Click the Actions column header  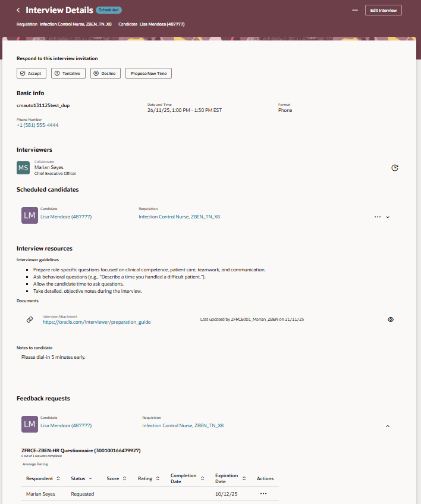click(x=265, y=478)
